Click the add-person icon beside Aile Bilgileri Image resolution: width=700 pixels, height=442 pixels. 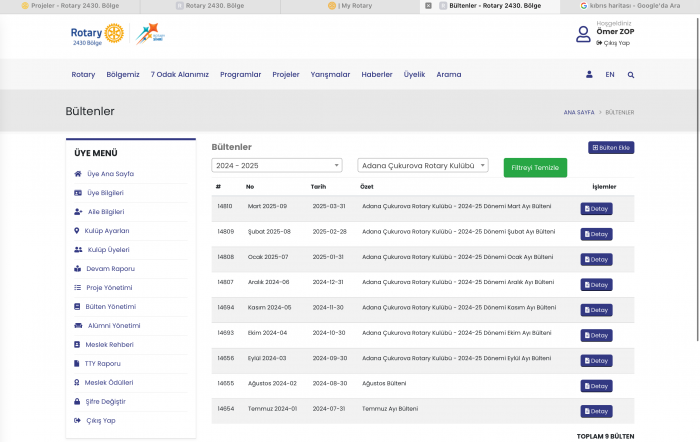tap(78, 212)
